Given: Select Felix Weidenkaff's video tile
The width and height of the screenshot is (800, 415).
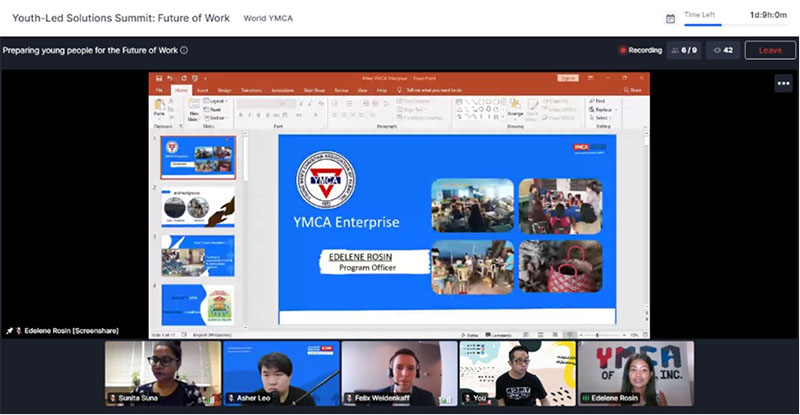Looking at the screenshot, I should pyautogui.click(x=399, y=374).
